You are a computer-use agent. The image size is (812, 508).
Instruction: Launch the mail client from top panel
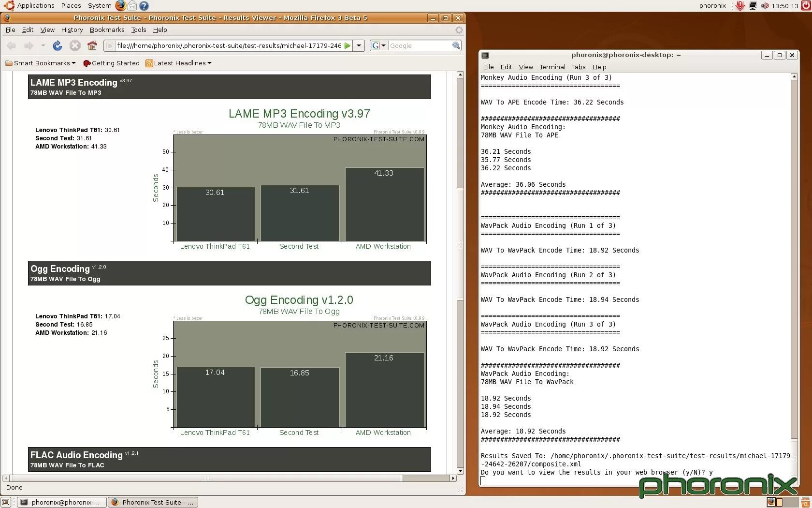132,6
